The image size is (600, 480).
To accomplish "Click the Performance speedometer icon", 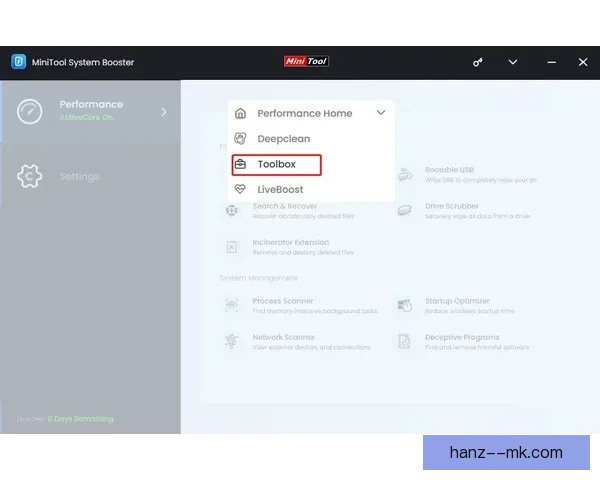I will point(29,111).
